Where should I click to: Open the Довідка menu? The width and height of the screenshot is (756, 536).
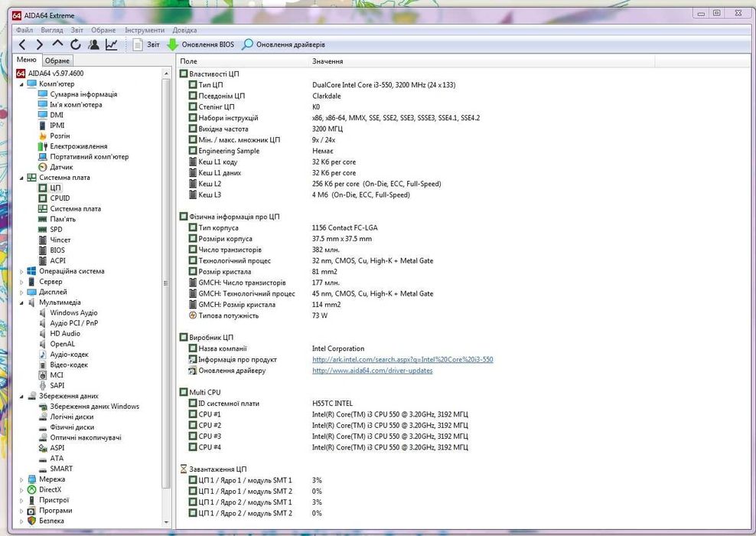(x=184, y=30)
